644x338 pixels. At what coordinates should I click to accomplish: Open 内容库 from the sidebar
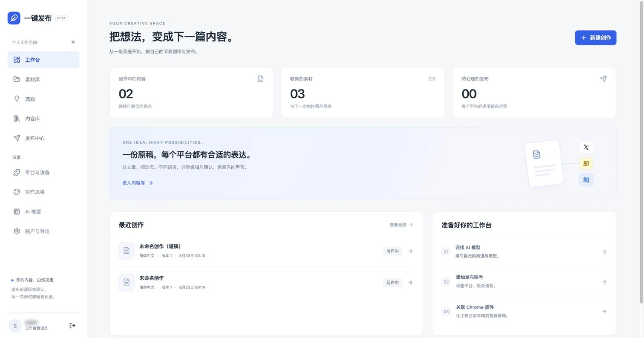coord(43,118)
